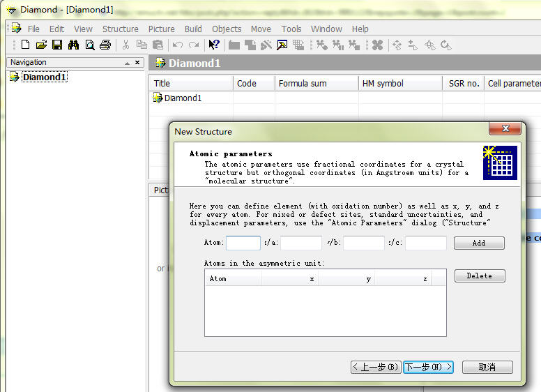Click the Redo arrow icon
Viewport: 541px width, 392px height.
194,45
